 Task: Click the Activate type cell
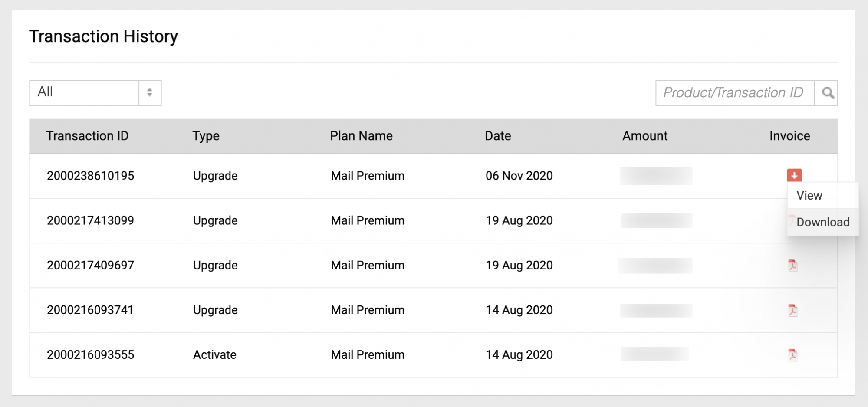click(x=214, y=354)
